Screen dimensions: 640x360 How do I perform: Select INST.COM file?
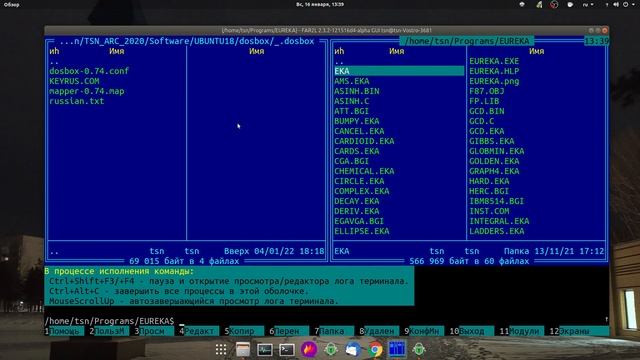[x=489, y=211]
